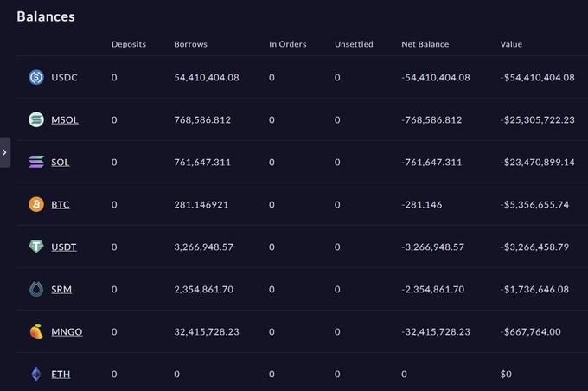Open the SOL market link
The width and height of the screenshot is (588, 391).
(x=61, y=163)
